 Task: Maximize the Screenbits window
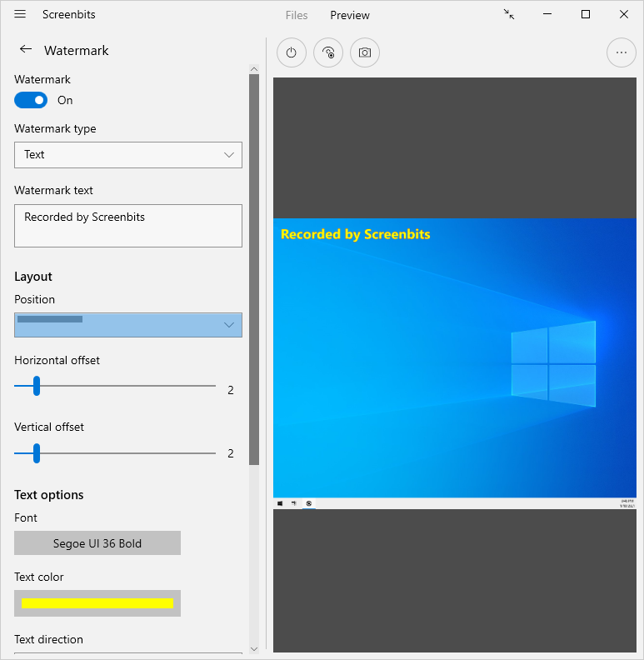[586, 14]
